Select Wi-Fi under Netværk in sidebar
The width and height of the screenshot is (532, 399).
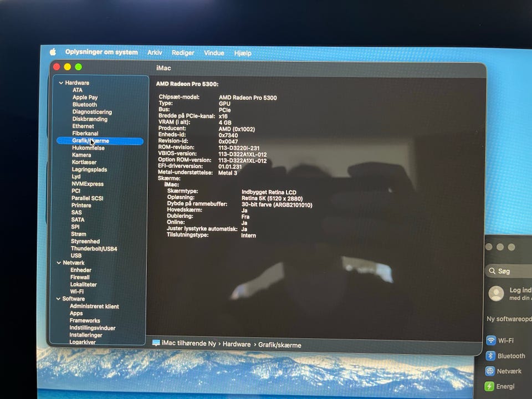[x=76, y=291]
